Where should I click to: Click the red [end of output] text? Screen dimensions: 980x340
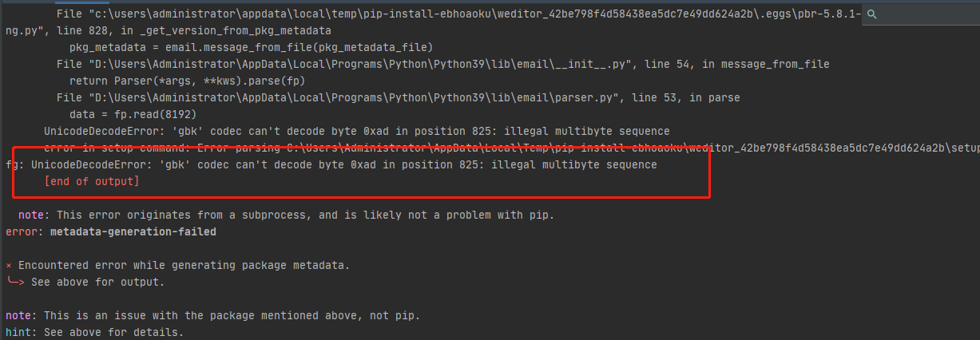point(92,182)
